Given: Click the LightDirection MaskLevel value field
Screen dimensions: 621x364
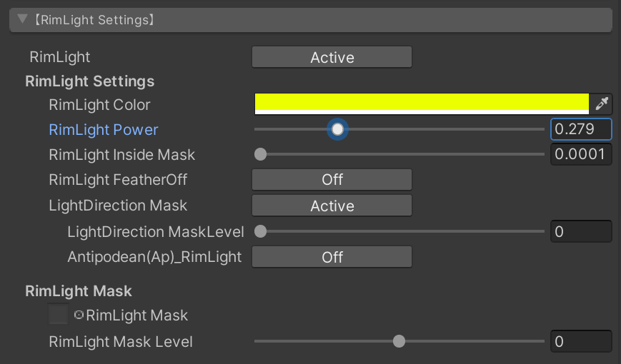Looking at the screenshot, I should point(581,231).
